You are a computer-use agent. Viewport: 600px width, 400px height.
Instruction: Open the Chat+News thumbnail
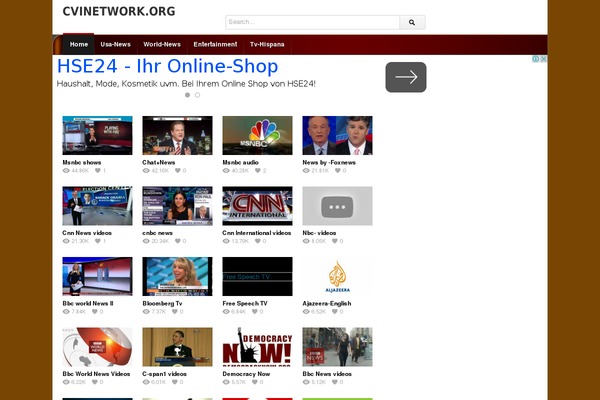[178, 136]
